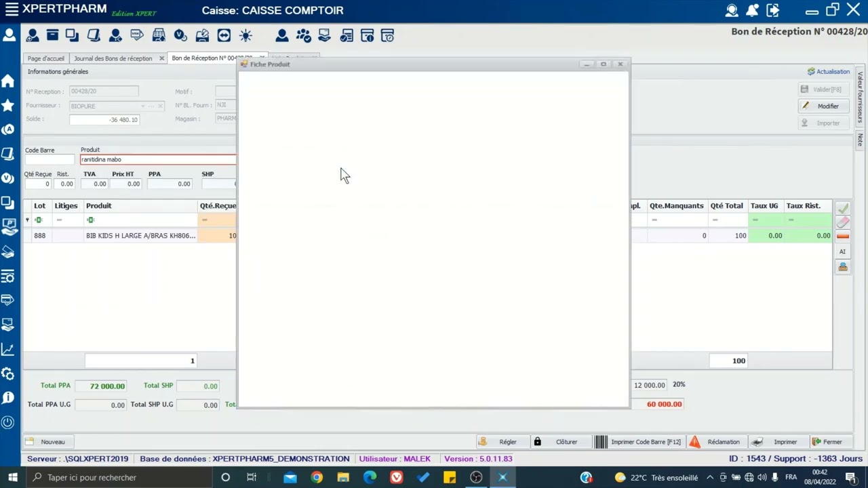Click the Actualisation link
This screenshot has width=868, height=488.
(x=829, y=72)
